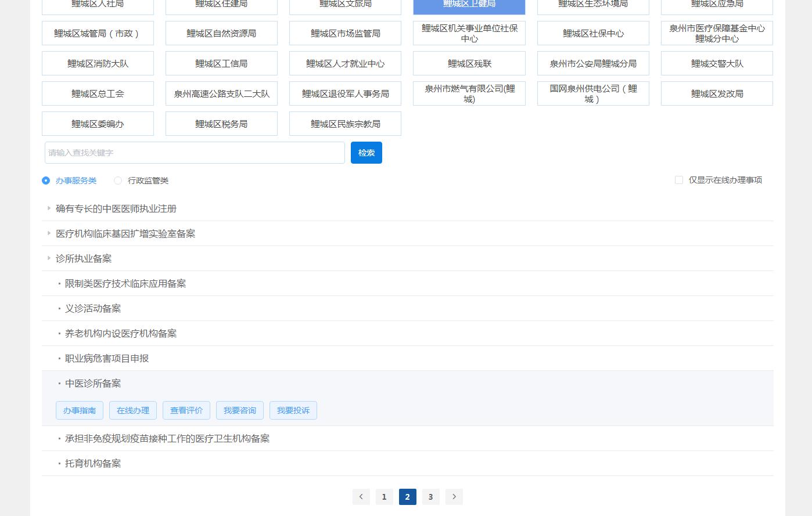Click the 检索 search button
This screenshot has height=516, width=812.
[366, 153]
